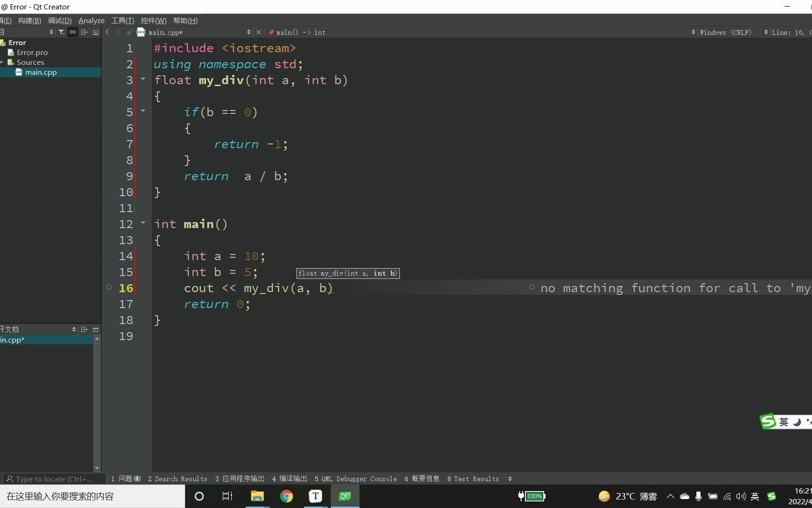Click the volume icon in the system tray
This screenshot has width=812, height=508.
[741, 496]
